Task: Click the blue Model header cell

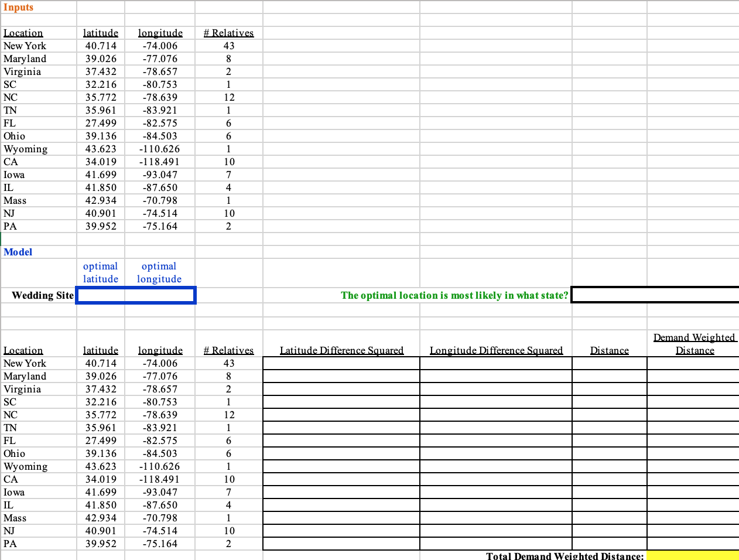Action: [x=18, y=252]
